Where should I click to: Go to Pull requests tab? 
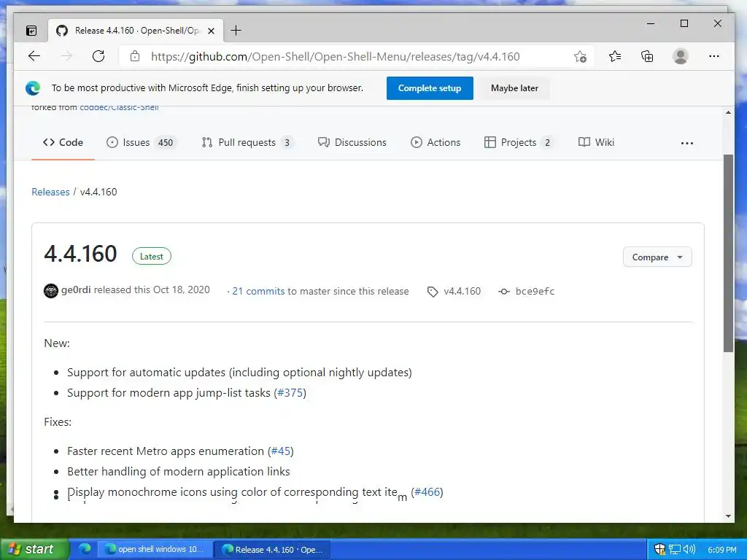tap(247, 142)
